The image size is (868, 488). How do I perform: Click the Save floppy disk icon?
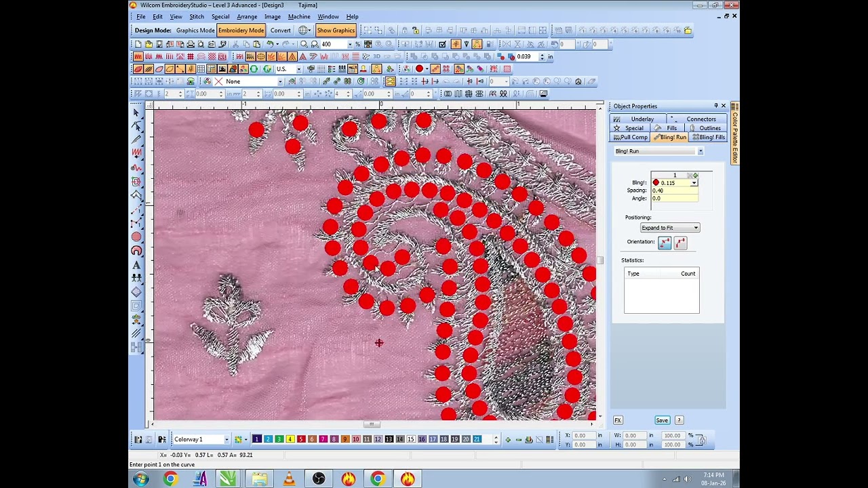[159, 44]
